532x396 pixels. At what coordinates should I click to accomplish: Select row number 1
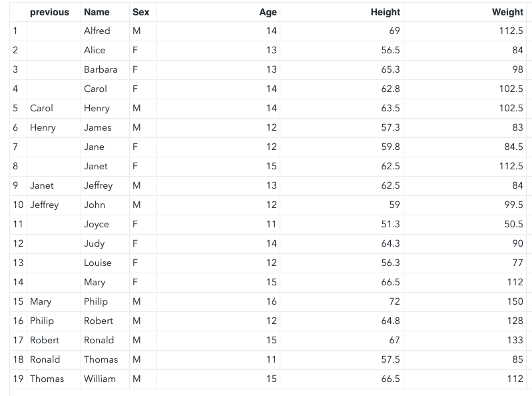pos(15,31)
